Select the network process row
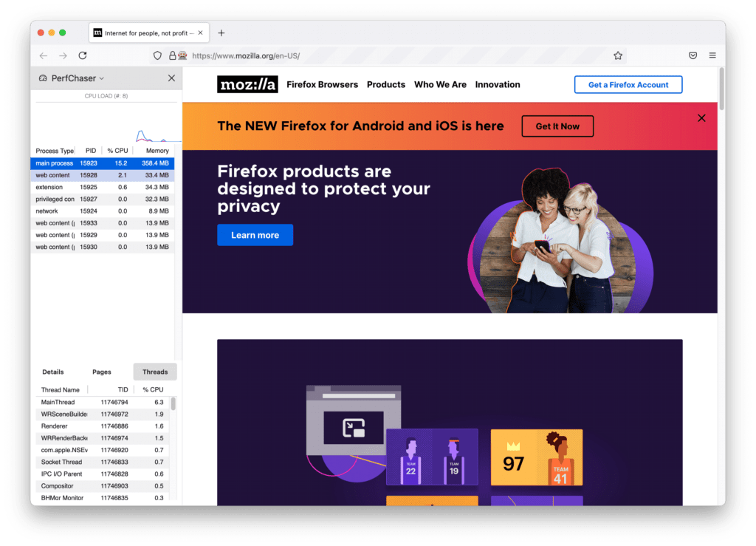 pos(102,211)
